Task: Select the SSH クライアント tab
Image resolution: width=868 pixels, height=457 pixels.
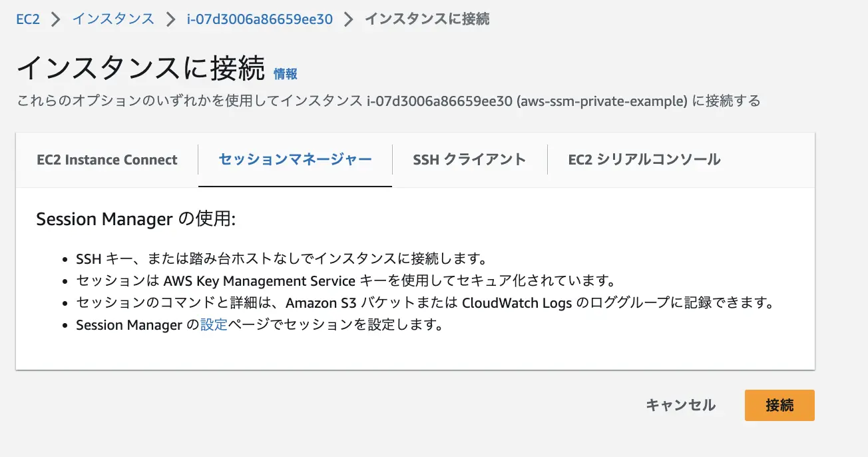Action: (x=469, y=160)
